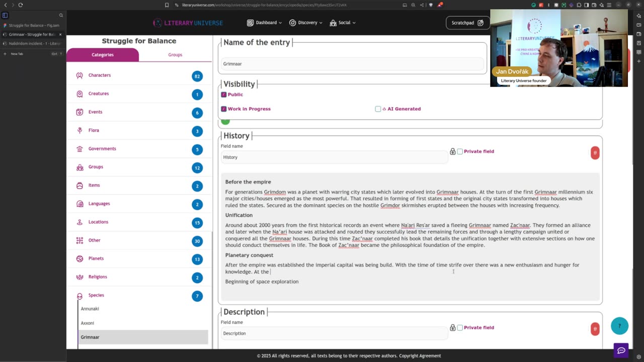
Task: Select the Locations pin icon
Action: (x=79, y=222)
